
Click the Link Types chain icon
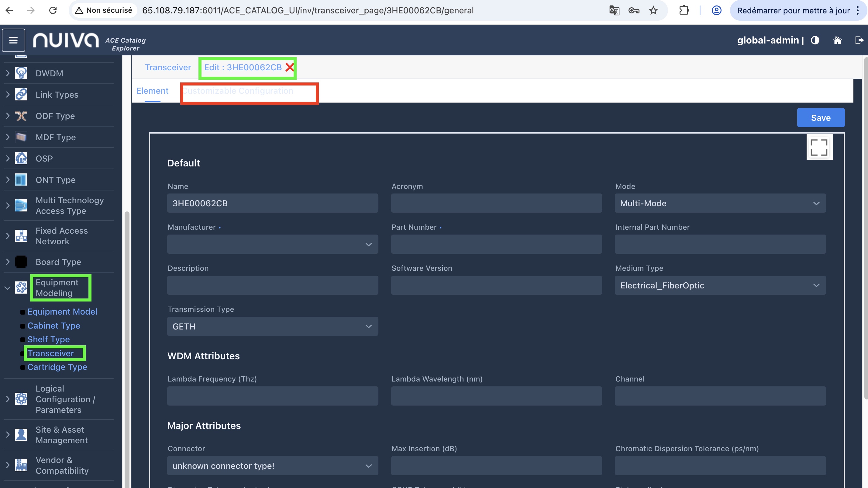pyautogui.click(x=21, y=94)
